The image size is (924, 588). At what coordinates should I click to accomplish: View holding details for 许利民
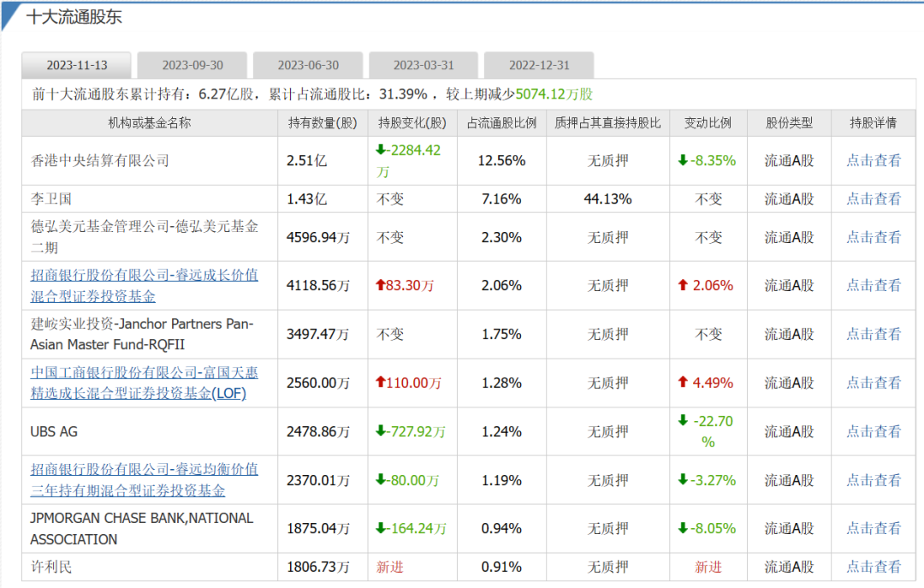[x=874, y=566]
